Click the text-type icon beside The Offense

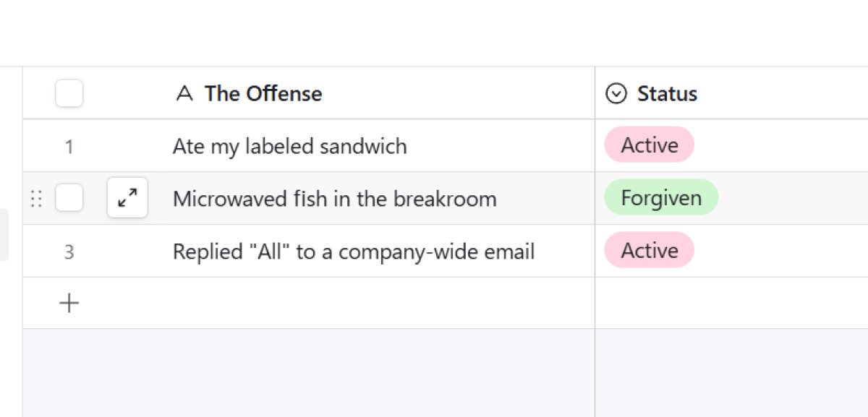tap(184, 94)
